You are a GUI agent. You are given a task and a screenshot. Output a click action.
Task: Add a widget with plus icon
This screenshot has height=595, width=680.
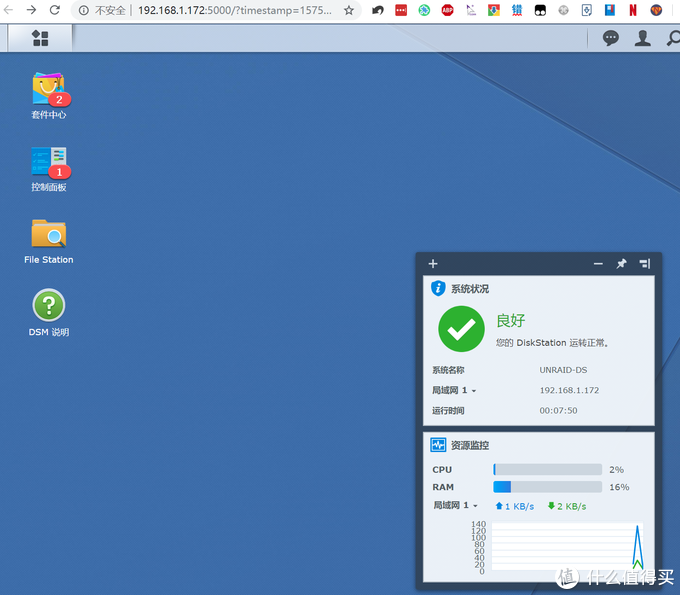(433, 264)
